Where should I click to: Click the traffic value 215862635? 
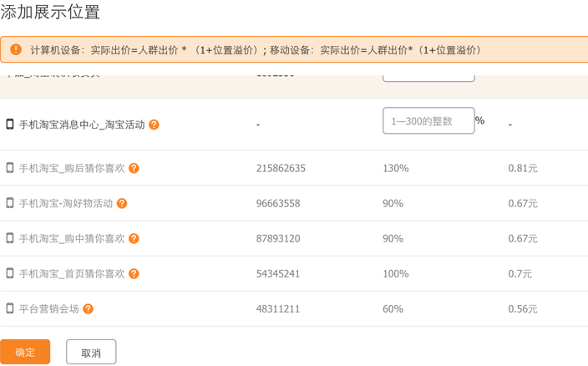point(281,168)
